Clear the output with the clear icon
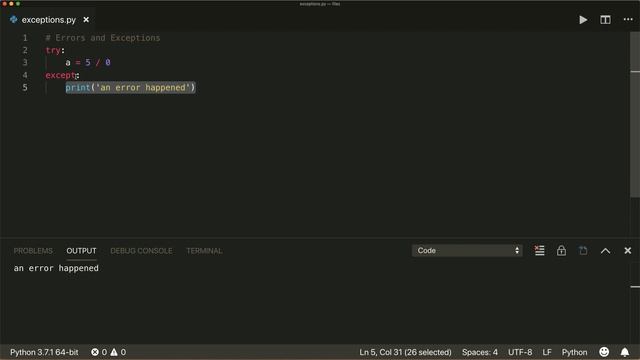640x360 pixels. point(539,251)
